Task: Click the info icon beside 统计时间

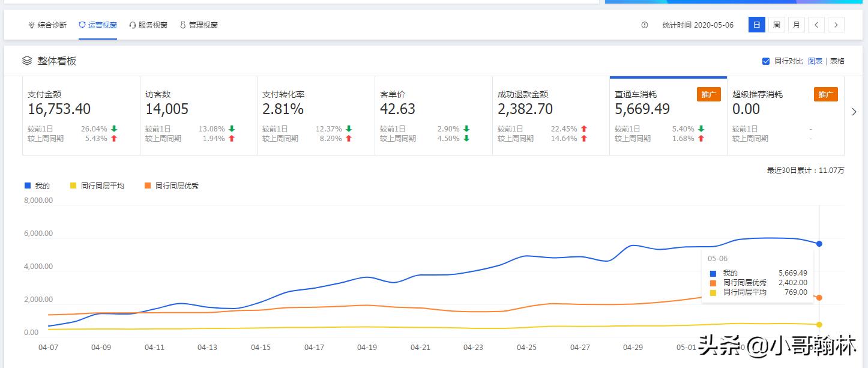Action: [645, 25]
